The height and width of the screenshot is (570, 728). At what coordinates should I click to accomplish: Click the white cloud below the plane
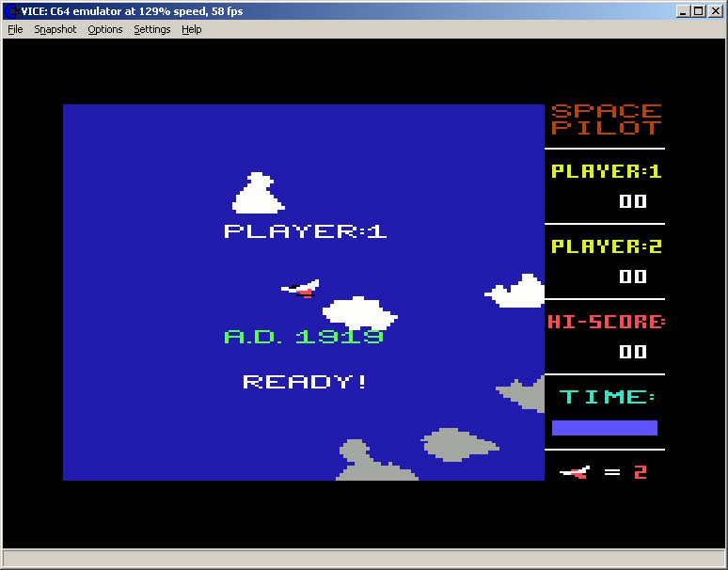(360, 312)
